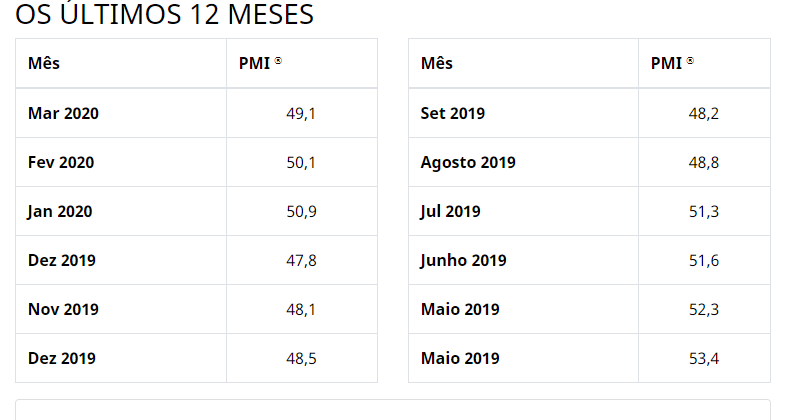Click the info icon beside PMI above 49,1

click(x=278, y=62)
